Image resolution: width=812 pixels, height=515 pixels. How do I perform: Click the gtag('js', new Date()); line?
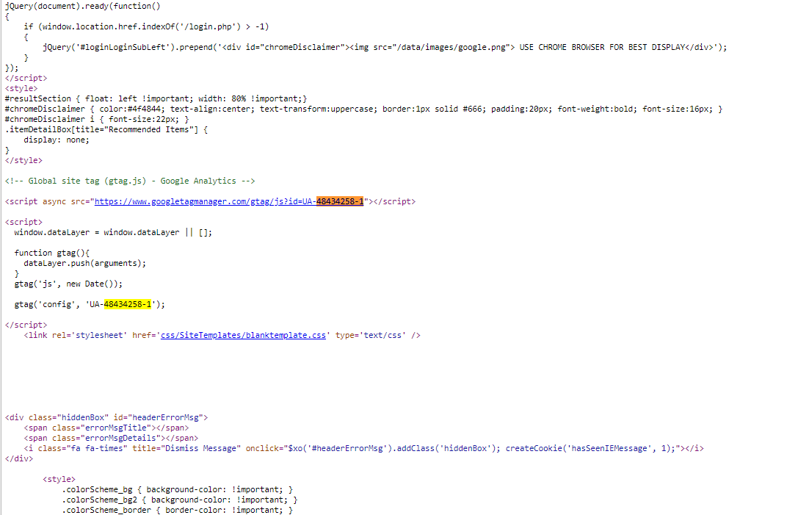point(68,284)
